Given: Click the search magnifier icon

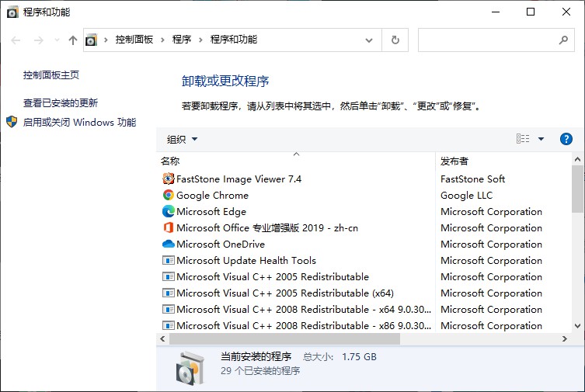Looking at the screenshot, I should (563, 40).
